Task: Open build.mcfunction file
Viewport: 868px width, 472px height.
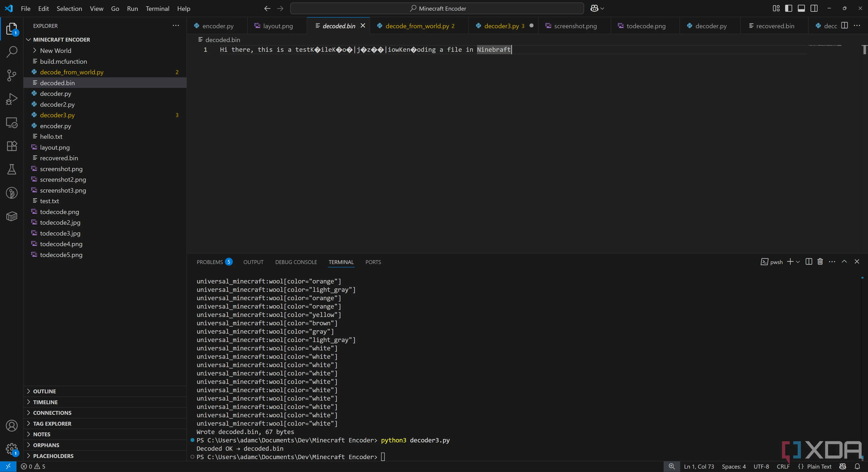Action: (105, 61)
